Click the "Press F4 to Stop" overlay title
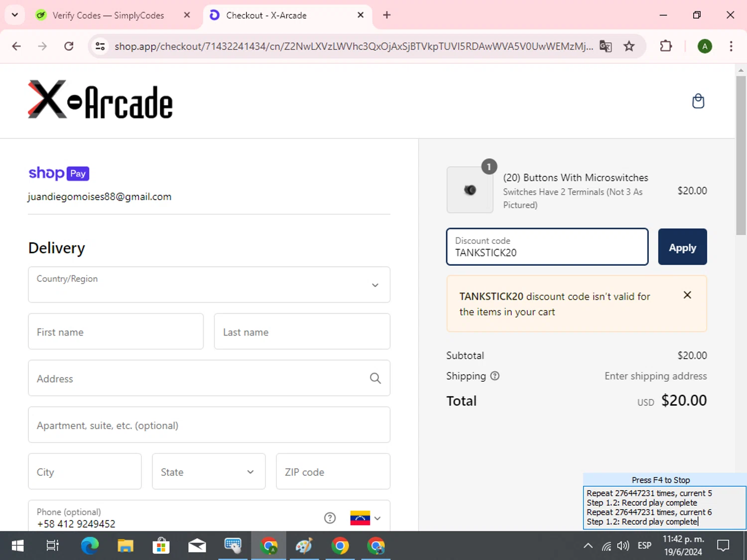 pos(661,480)
